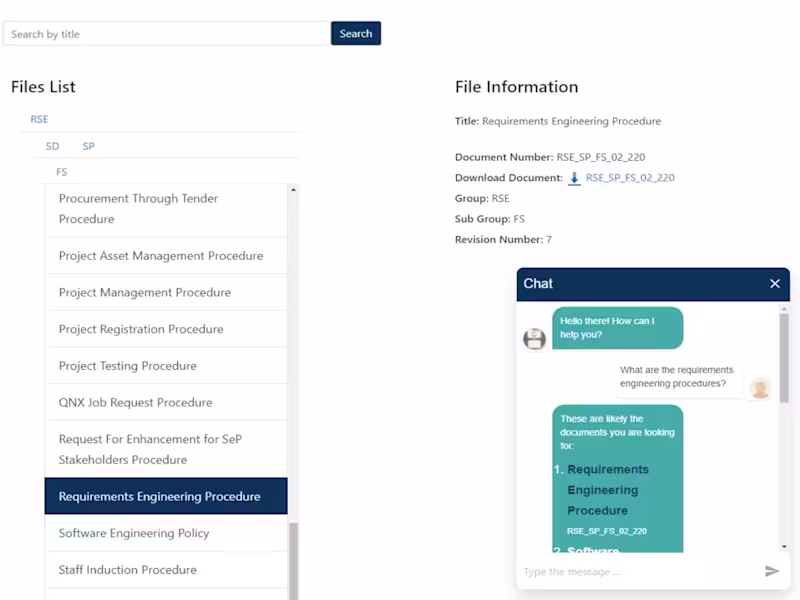Click the chat scrollbar thumb
800x600 pixels.
coord(784,358)
